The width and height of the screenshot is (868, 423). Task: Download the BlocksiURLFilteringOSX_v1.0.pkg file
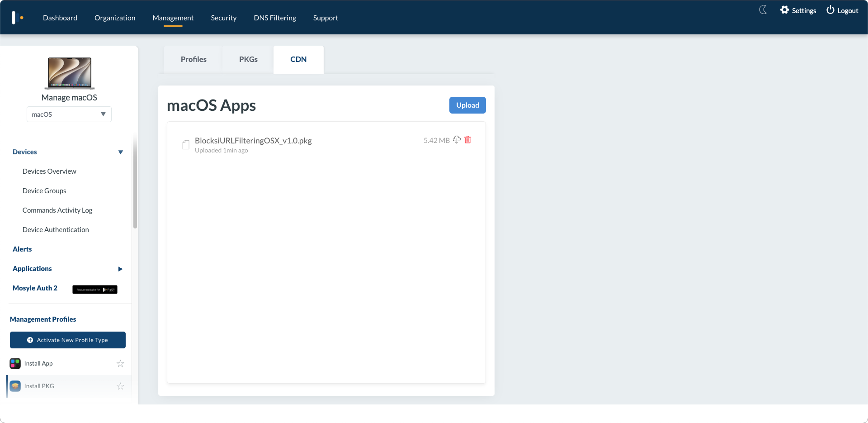[457, 140]
